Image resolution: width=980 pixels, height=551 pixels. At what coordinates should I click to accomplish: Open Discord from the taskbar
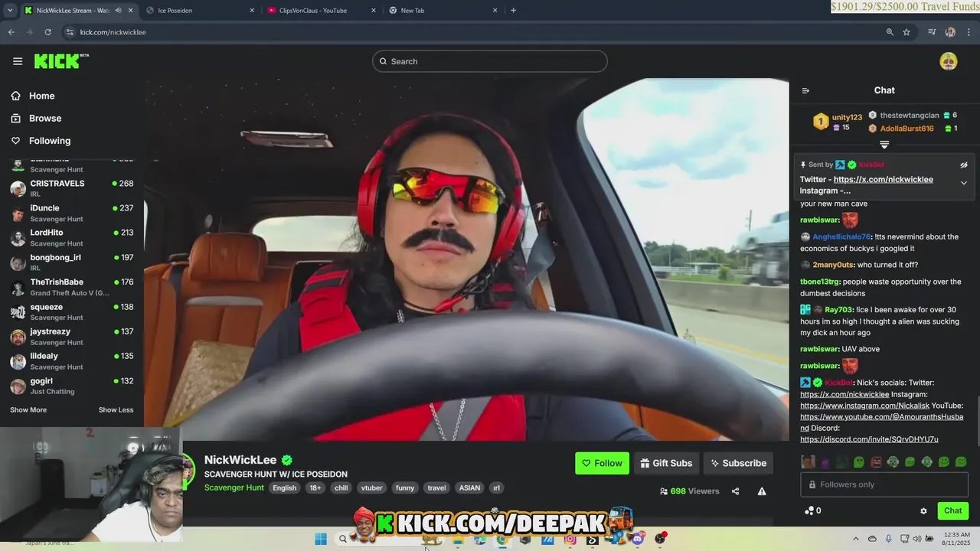click(638, 539)
